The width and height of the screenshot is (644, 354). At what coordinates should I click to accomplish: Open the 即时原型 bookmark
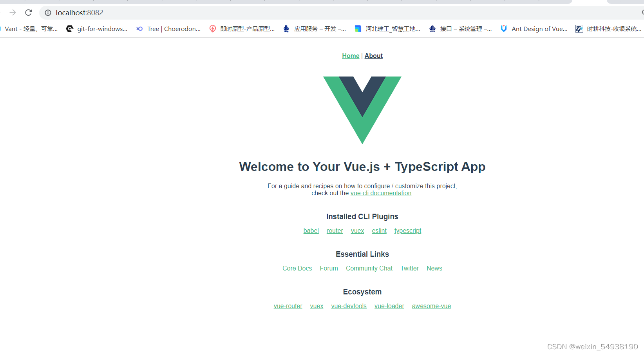(x=242, y=29)
